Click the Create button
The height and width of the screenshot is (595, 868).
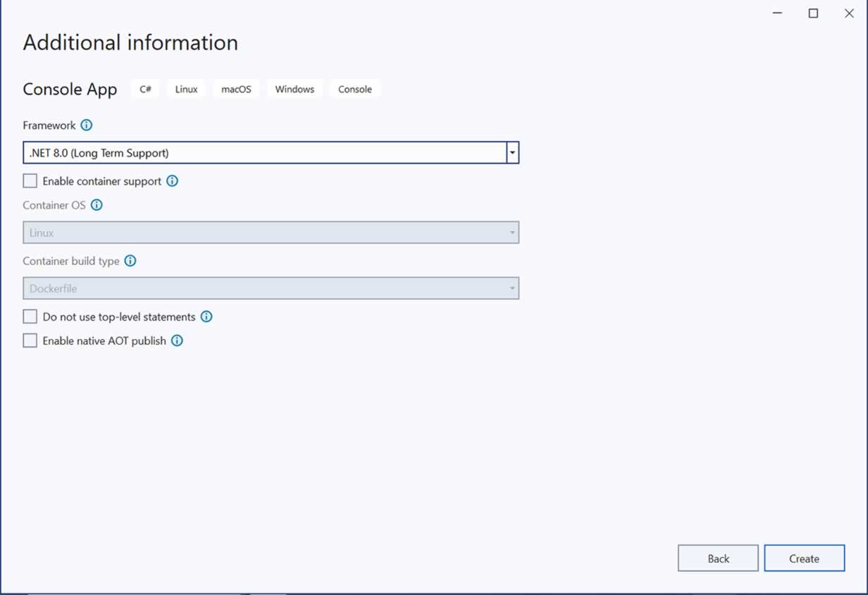click(x=804, y=558)
